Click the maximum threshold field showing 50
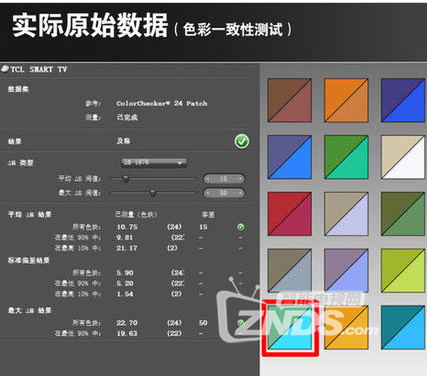Image resolution: width=427 pixels, height=376 pixels. coord(224,193)
